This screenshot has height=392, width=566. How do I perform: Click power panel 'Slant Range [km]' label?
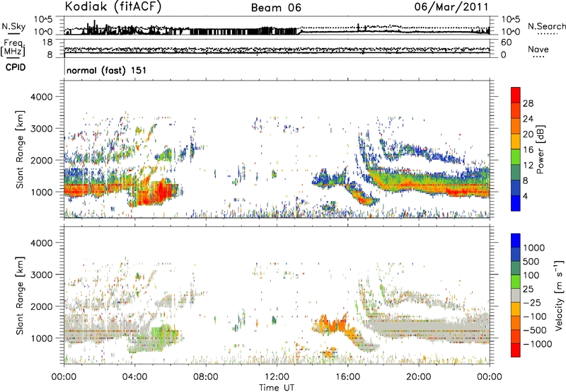[20, 149]
